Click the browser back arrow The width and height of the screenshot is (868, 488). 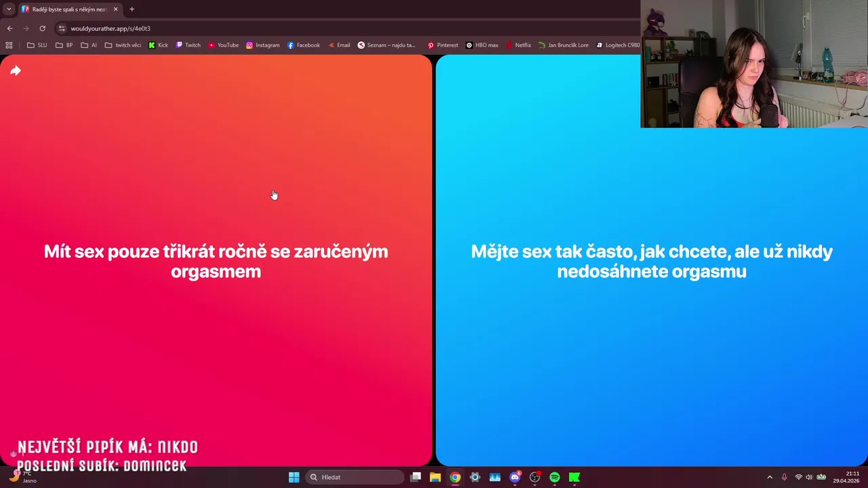tap(9, 28)
